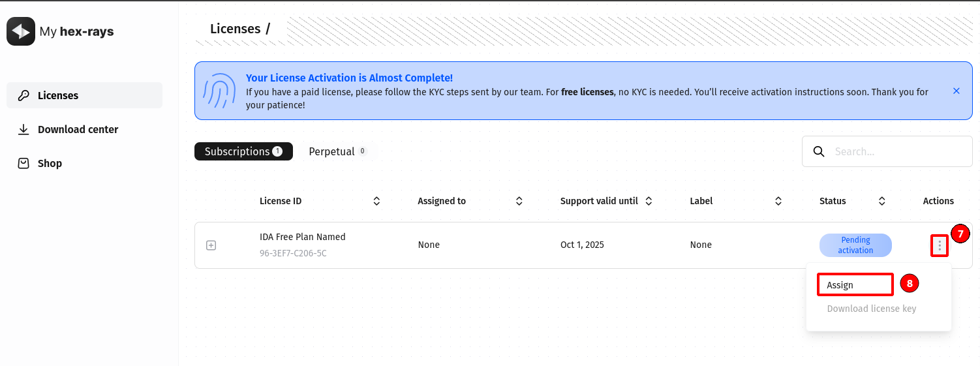Click the Download center arrow icon

click(23, 129)
